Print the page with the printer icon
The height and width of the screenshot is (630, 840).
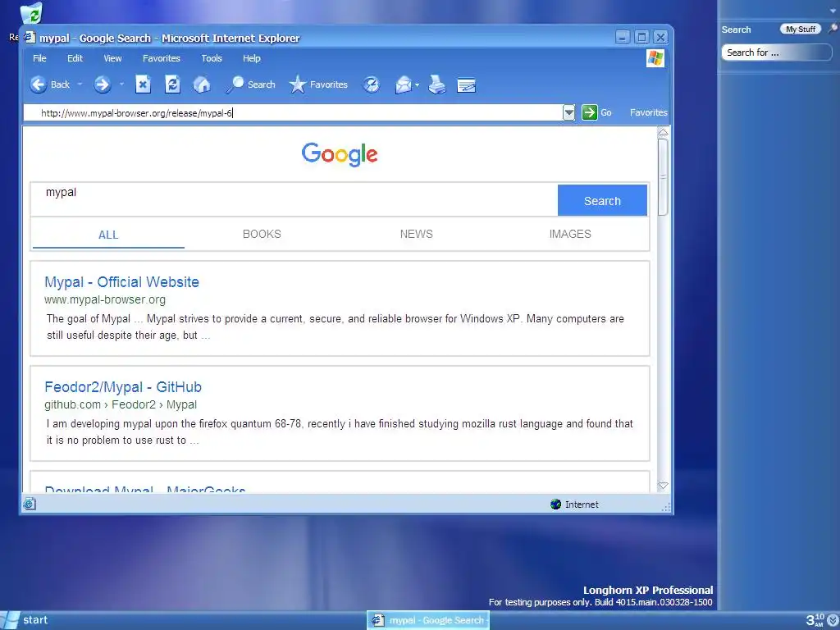pos(437,84)
